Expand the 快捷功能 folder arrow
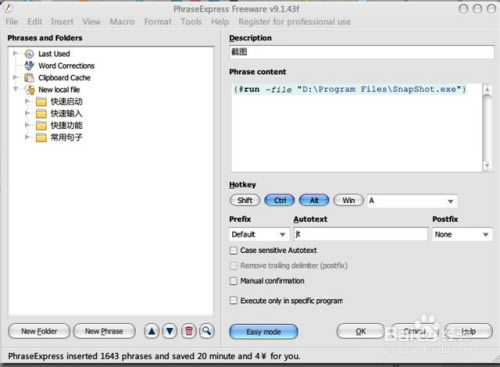The height and width of the screenshot is (367, 500). pyautogui.click(x=27, y=125)
